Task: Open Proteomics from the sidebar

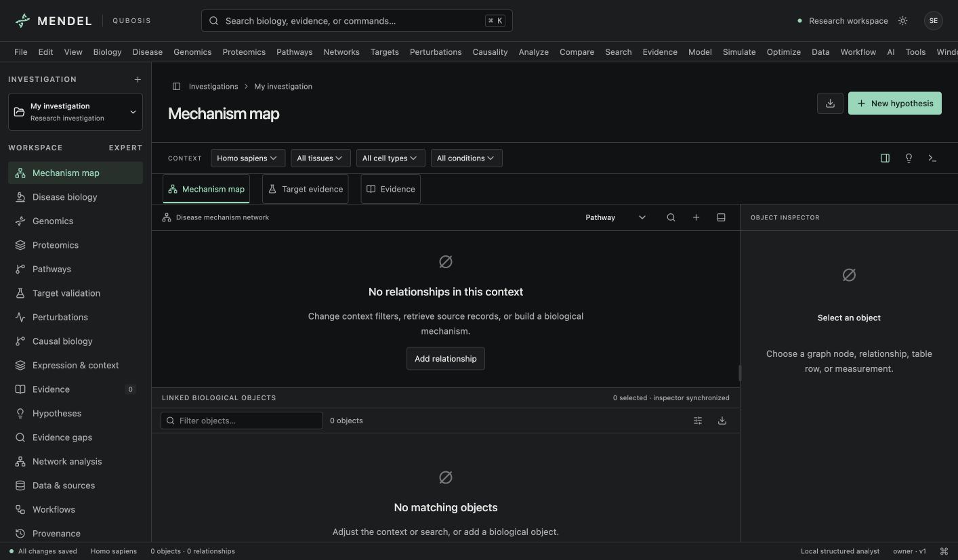Action: [x=75, y=245]
